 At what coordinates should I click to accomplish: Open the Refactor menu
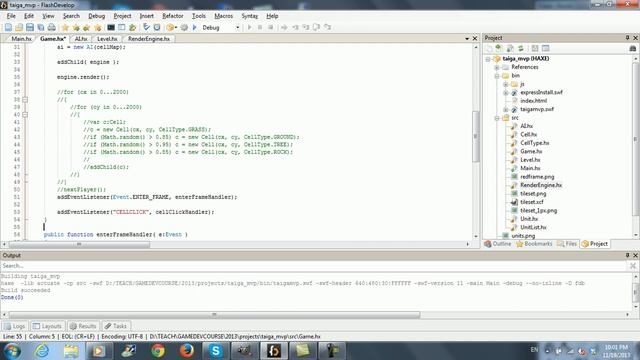[173, 16]
